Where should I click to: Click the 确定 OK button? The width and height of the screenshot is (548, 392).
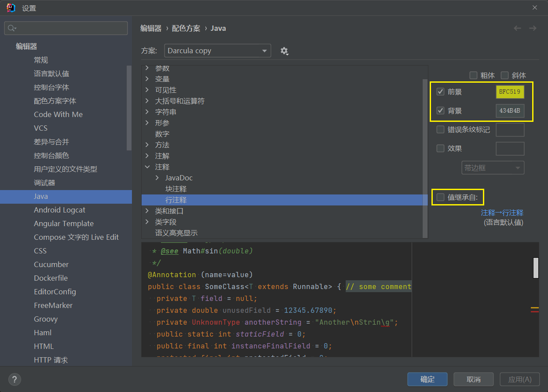(427, 379)
